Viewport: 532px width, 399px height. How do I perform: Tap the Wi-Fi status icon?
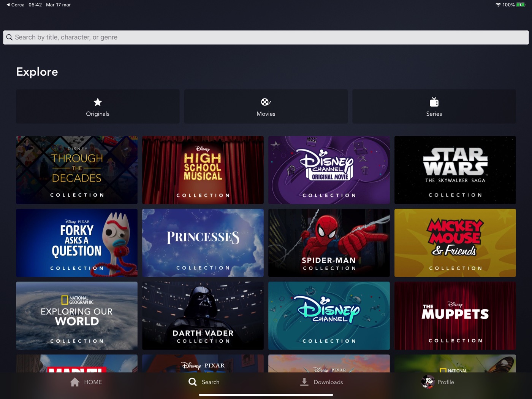point(498,5)
